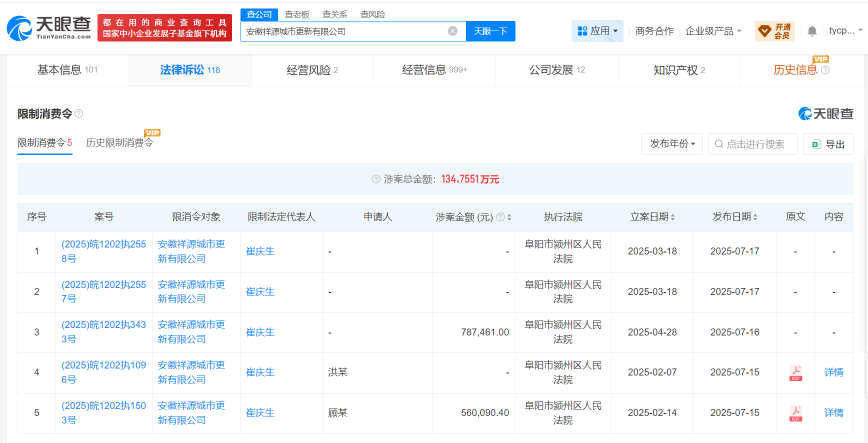Viewport: 868px width, 443px height.
Task: Open 详情 link for row 5
Action: [833, 413]
